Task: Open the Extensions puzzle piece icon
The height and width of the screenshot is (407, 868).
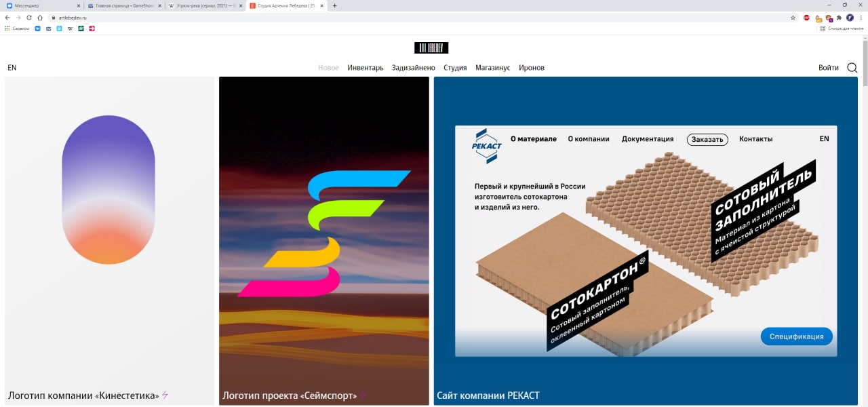Action: (840, 18)
